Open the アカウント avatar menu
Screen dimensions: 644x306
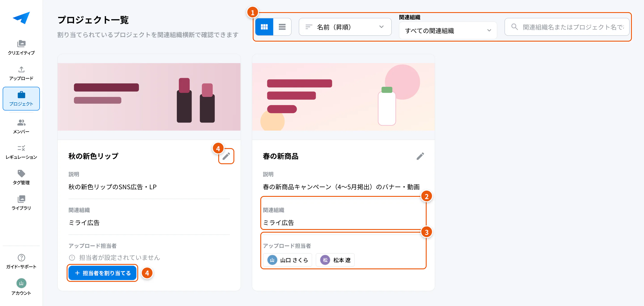[x=21, y=287]
